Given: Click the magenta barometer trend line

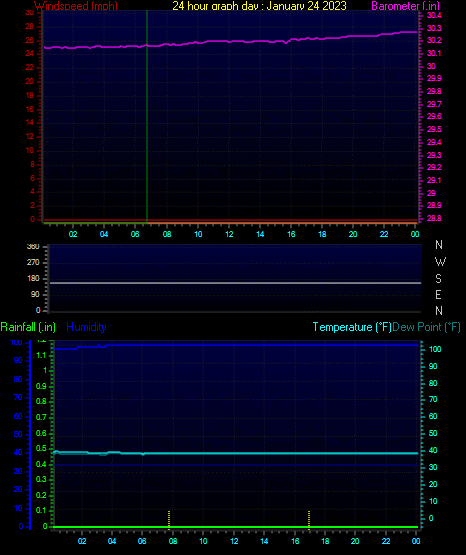Looking at the screenshot, I should tap(230, 41).
